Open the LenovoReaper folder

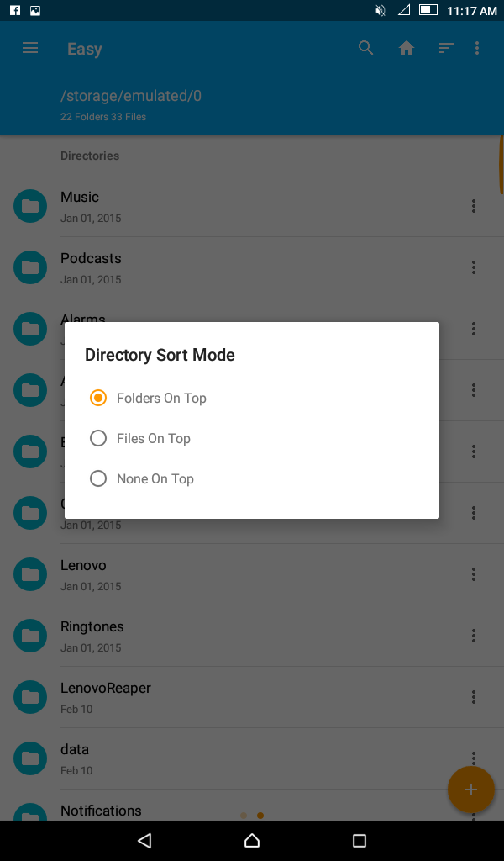(106, 688)
